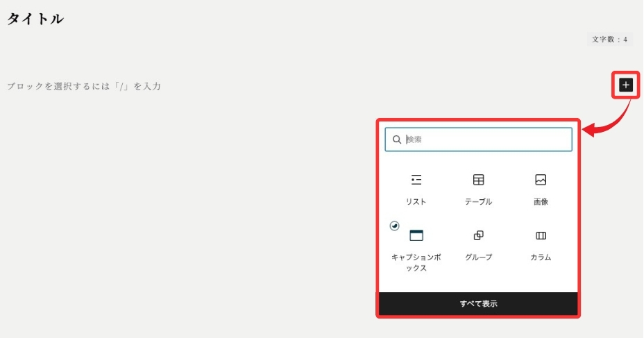Click the 'ブロックを選択するには' placeholder paragraph
This screenshot has width=644, height=338.
pos(84,87)
